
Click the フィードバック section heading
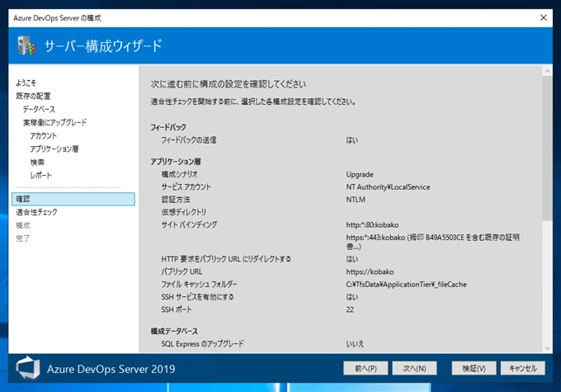[168, 127]
